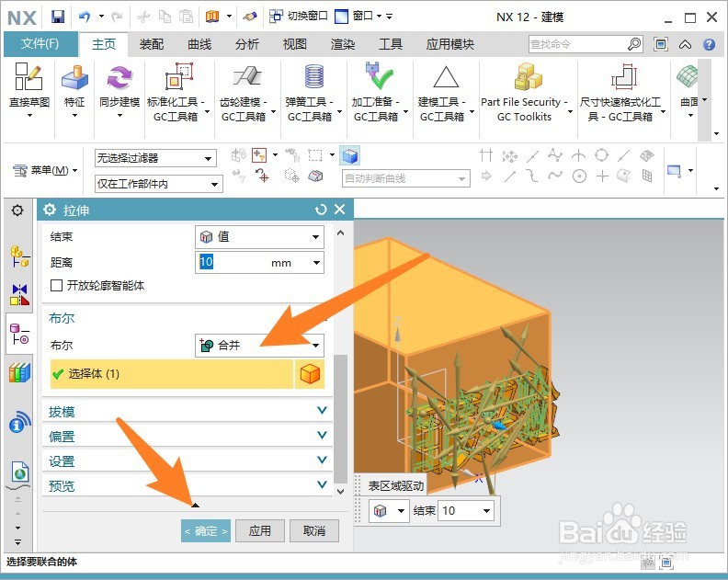Viewport: 728px width, 580px height.
Task: Click the Find Command search field
Action: [x=578, y=44]
